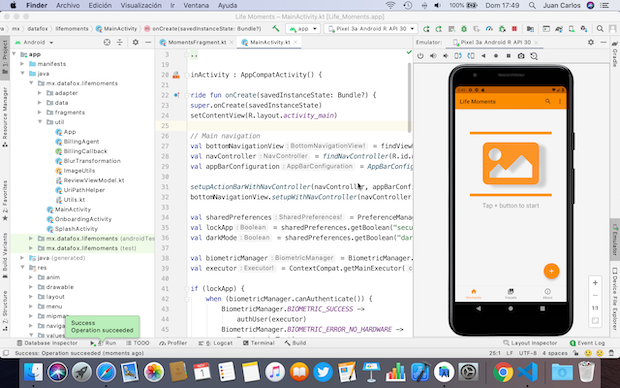Open the Terminal tool window
620x388 pixels.
click(258, 343)
